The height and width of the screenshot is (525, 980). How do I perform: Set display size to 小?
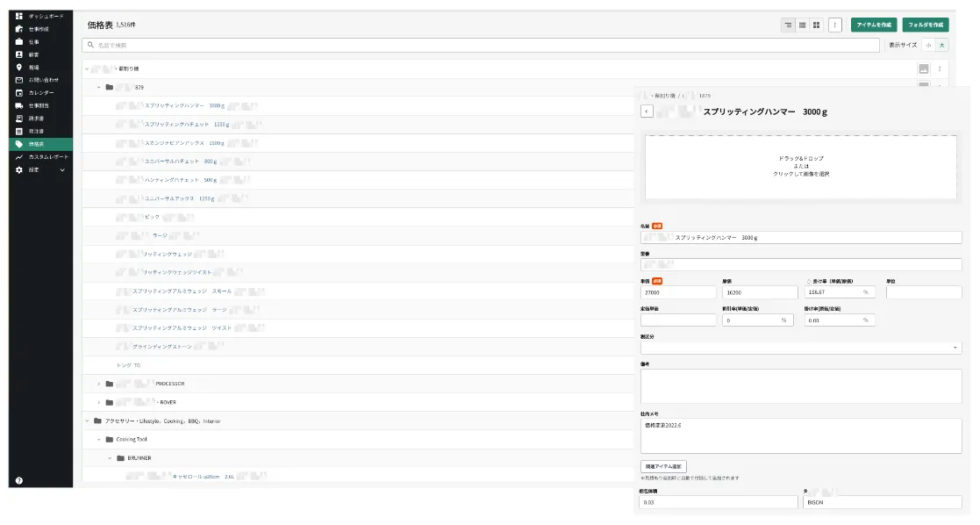pos(929,45)
